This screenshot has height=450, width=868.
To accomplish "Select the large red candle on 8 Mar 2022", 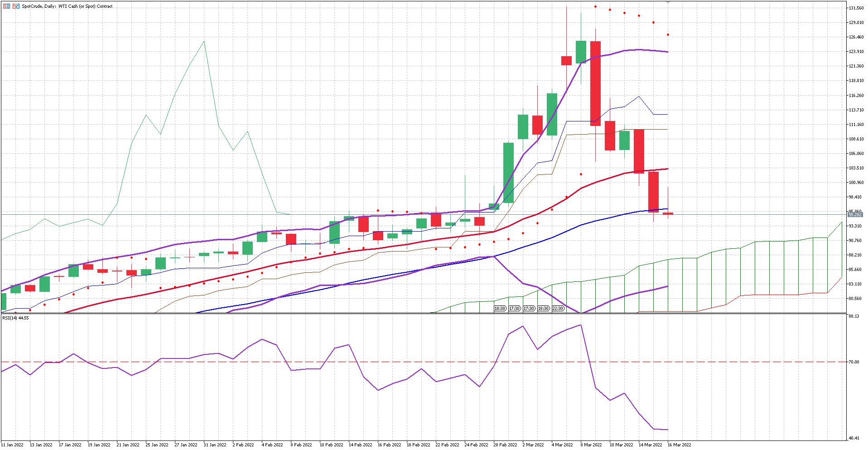I will tap(595, 82).
